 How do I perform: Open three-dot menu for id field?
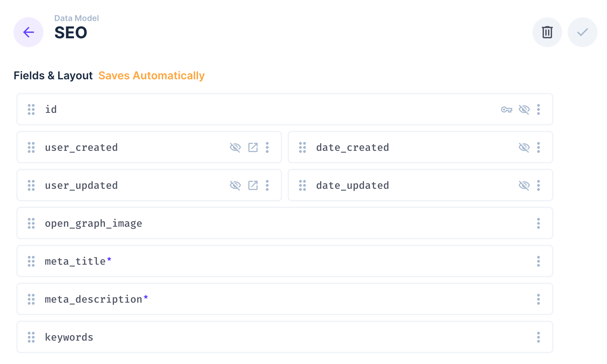pos(538,109)
